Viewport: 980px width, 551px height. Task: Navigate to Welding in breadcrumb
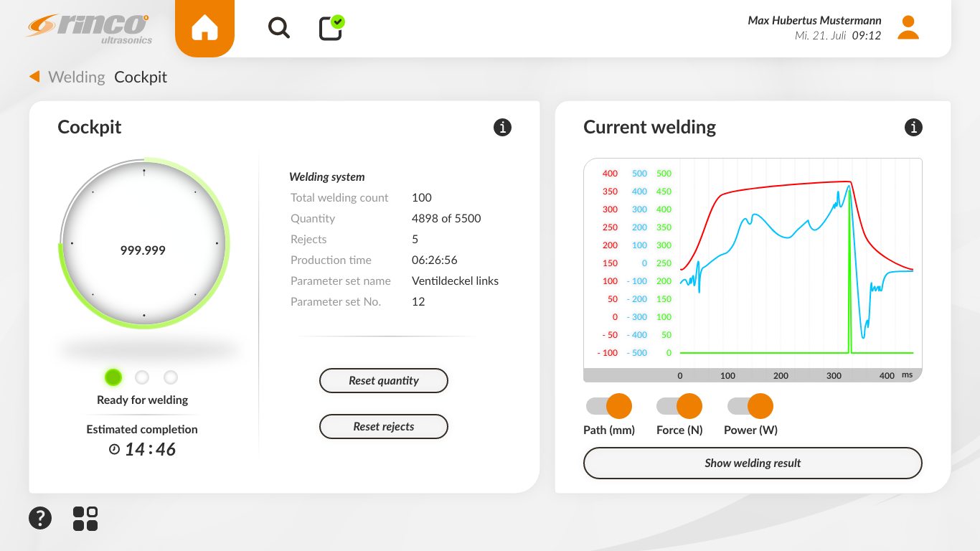77,77
